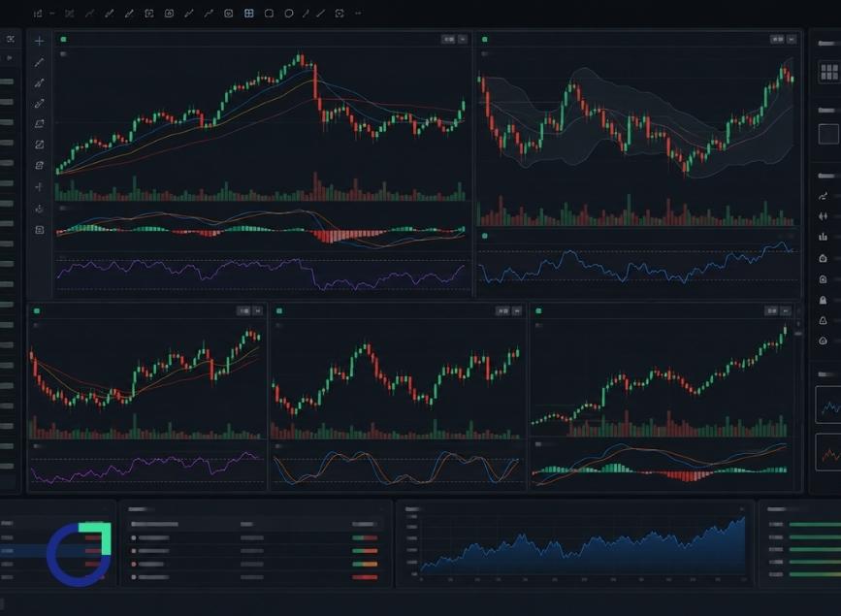Open dropdown arrow on purple RSI chart header
The image size is (841, 616).
[x=257, y=310]
